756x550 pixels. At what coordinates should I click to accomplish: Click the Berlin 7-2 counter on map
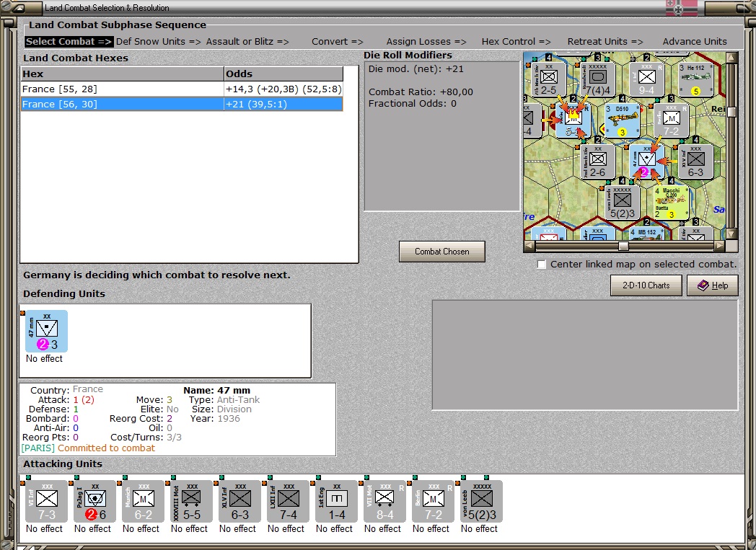coord(671,121)
